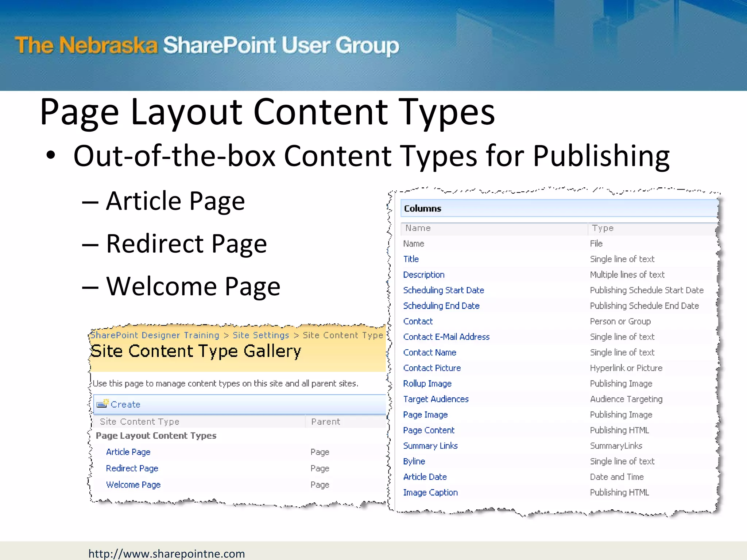Click the 'Welcome Page' slide bullet
The height and width of the screenshot is (560, 747).
[193, 286]
